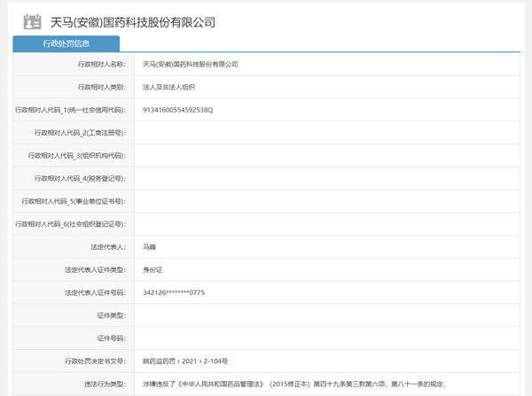
Task: Click the ID card icon beside company title
Action: 32,22
